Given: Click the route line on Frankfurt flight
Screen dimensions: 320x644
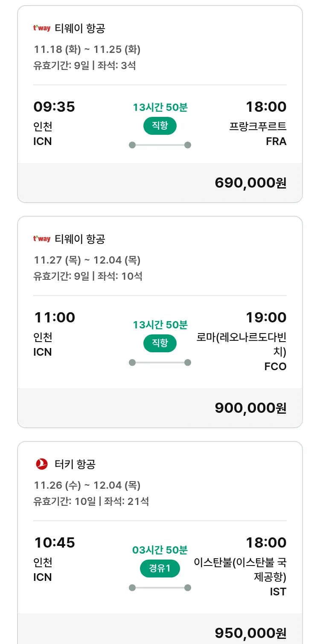Looking at the screenshot, I should pyautogui.click(x=160, y=145).
